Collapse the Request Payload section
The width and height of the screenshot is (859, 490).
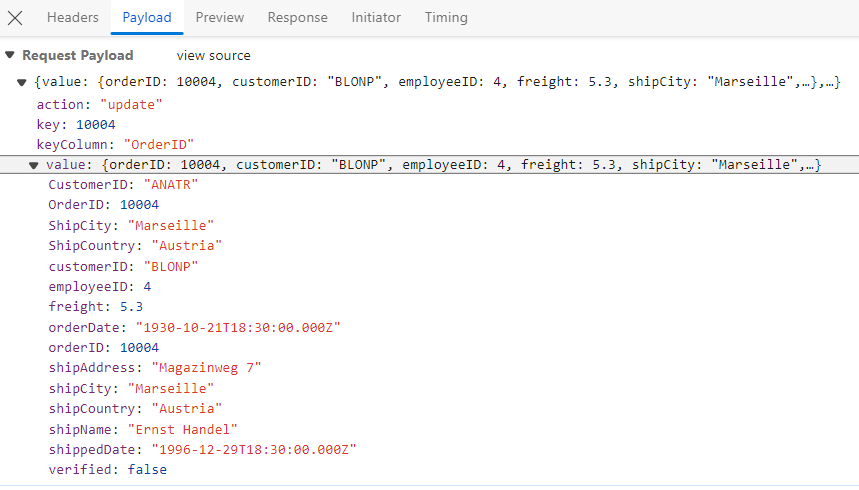(10, 56)
